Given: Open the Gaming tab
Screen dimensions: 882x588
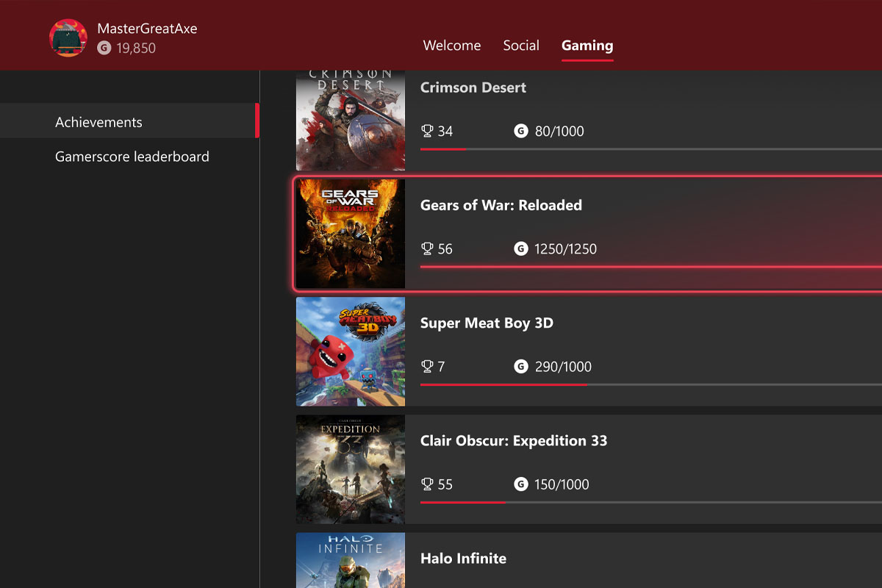Looking at the screenshot, I should (587, 45).
